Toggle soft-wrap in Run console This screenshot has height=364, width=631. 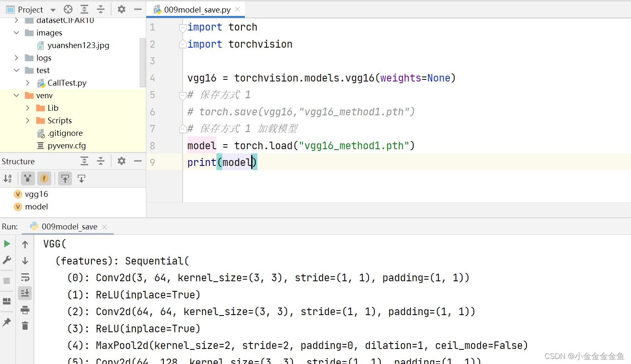pos(25,277)
